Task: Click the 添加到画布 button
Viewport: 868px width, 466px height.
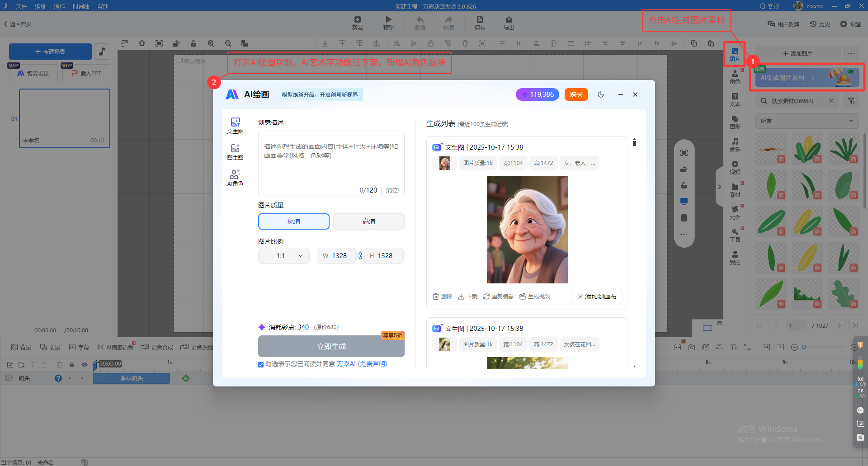Action: 597,297
